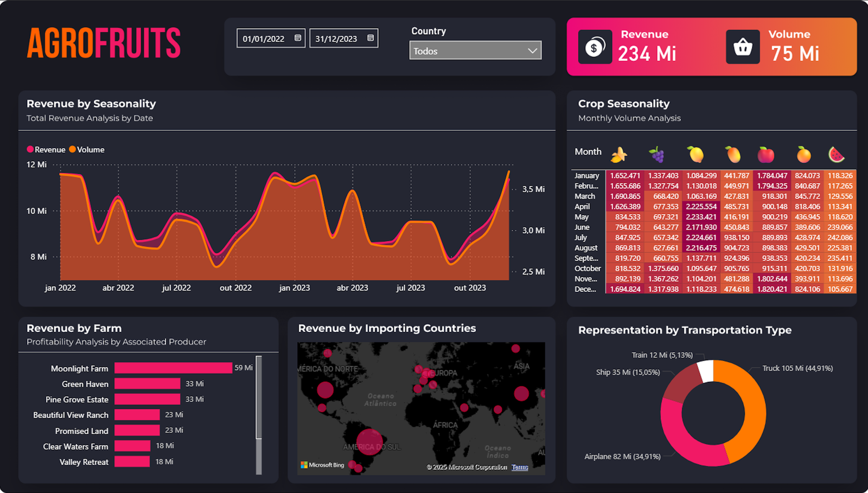Click the Country dropdown chevron arrow
Image resolution: width=868 pixels, height=493 pixels.
(533, 51)
